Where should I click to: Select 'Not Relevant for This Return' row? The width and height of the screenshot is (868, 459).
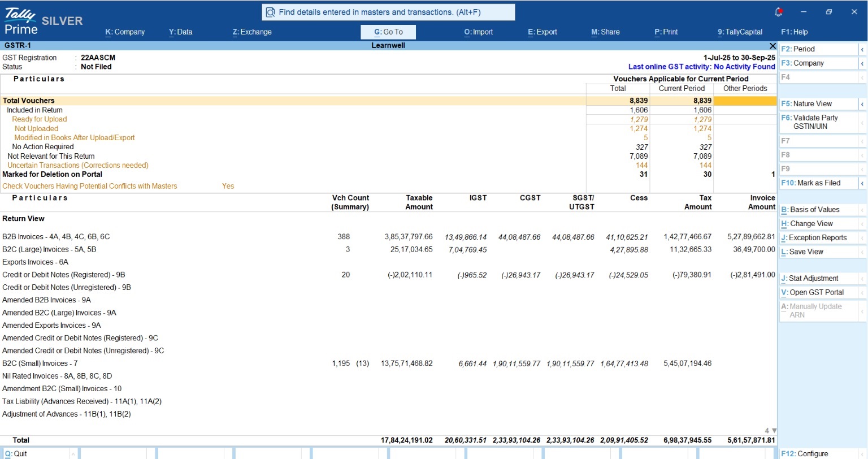(388, 156)
